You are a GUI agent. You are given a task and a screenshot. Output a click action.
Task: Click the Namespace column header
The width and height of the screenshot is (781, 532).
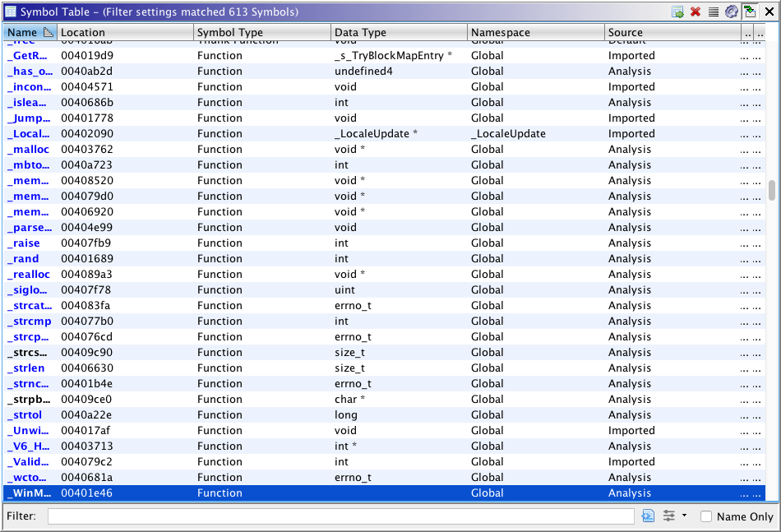[x=536, y=32]
